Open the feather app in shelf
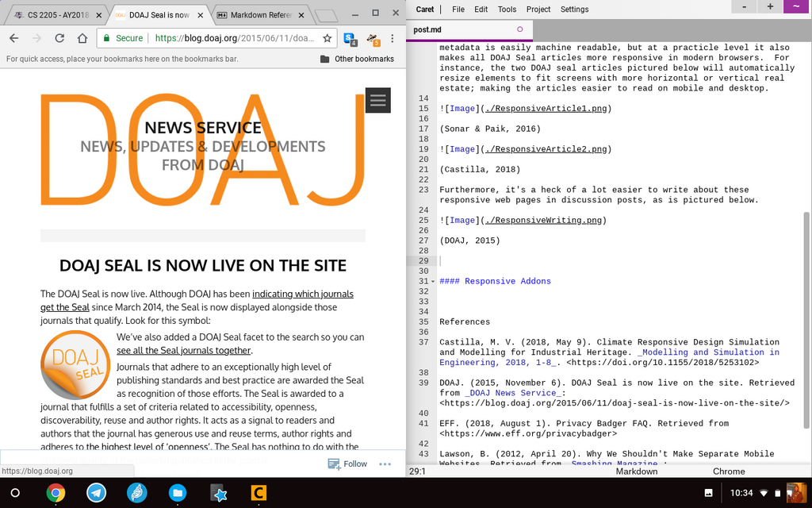812x508 pixels. coord(136,493)
